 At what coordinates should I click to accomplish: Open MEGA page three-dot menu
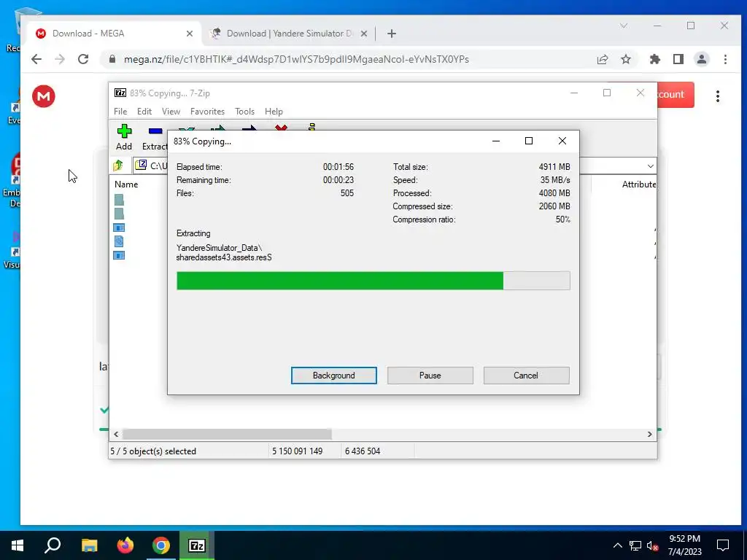pyautogui.click(x=718, y=96)
